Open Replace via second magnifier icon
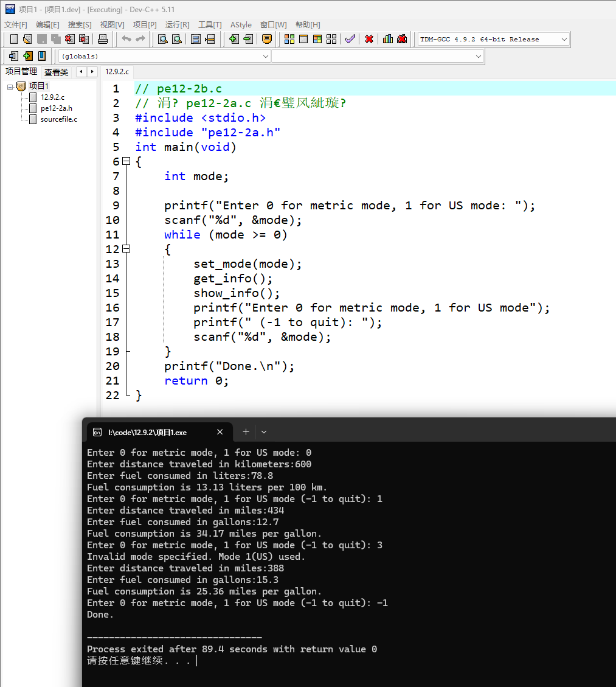 pyautogui.click(x=177, y=40)
